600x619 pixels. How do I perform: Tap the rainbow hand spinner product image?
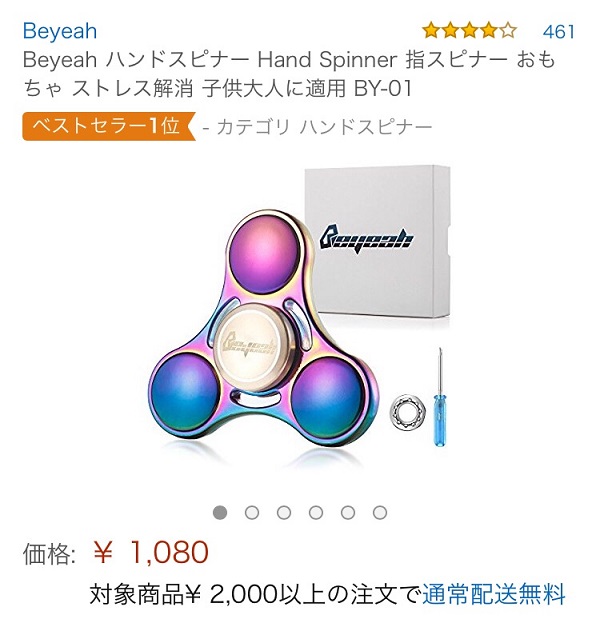tap(263, 328)
